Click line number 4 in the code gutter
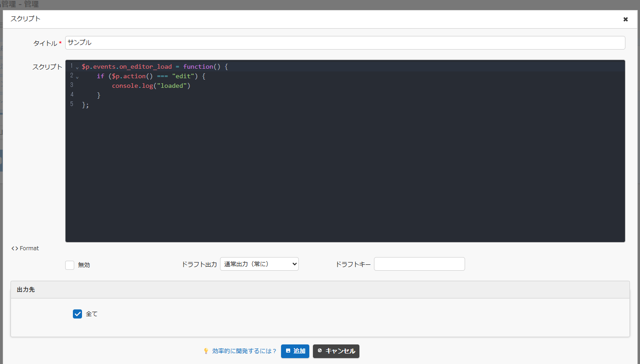Viewport: 640px width, 364px height. click(x=72, y=95)
